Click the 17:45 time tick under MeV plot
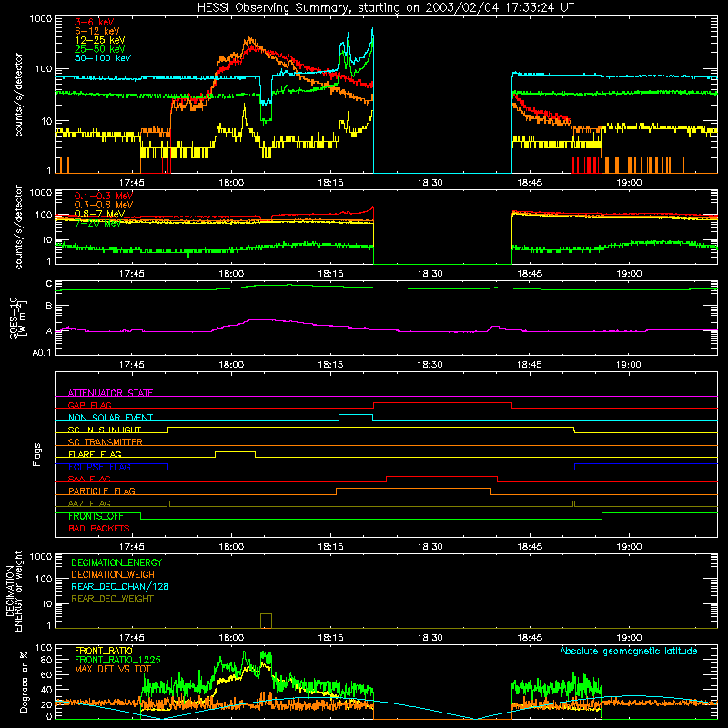The image size is (728, 728). pyautogui.click(x=131, y=274)
